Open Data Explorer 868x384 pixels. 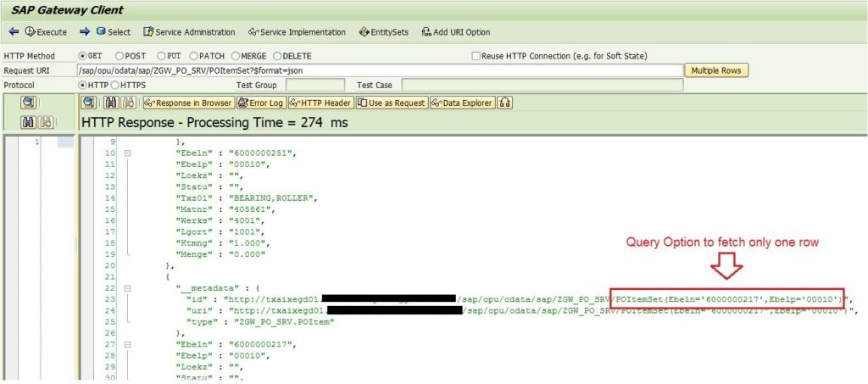tap(462, 103)
